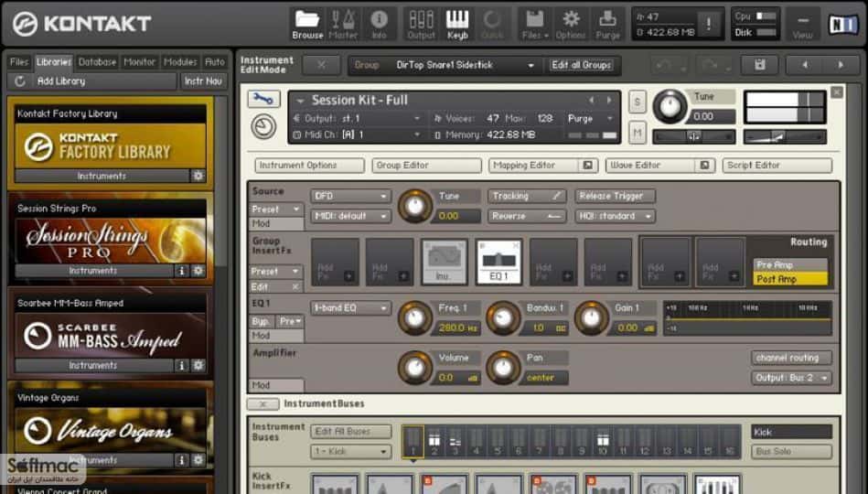Show Vintage Organs info icon

[x=182, y=460]
